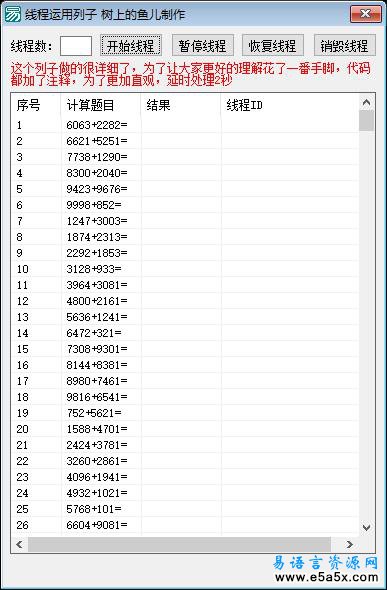This screenshot has height=590, width=387.
Task: Select row 2424+3781=
Action: [x=185, y=445]
